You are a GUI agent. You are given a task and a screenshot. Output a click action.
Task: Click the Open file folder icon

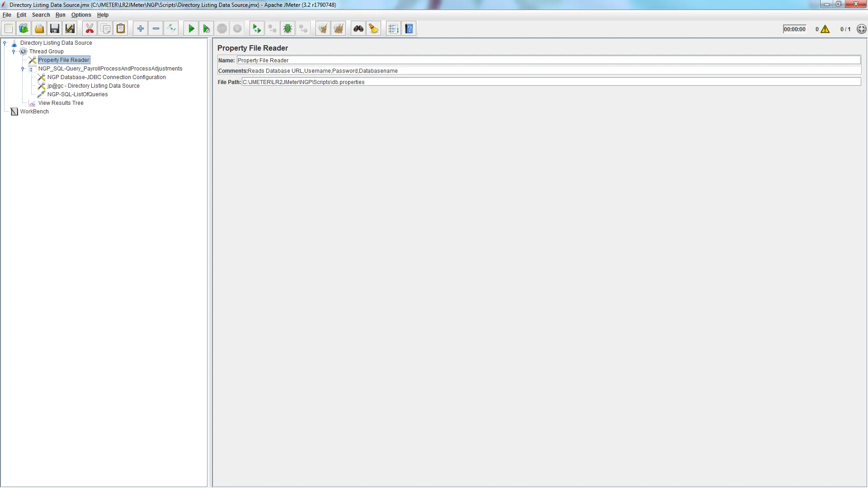pyautogui.click(x=39, y=29)
